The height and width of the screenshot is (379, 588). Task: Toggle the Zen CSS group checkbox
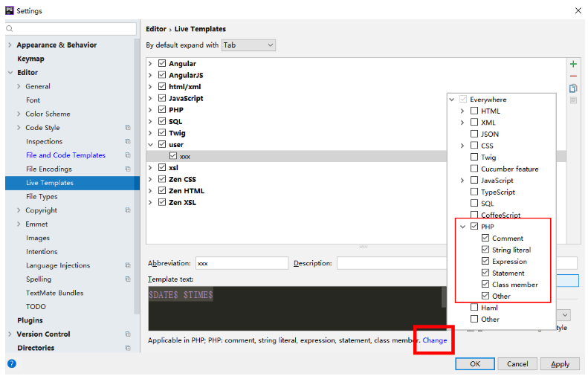pyautogui.click(x=162, y=179)
